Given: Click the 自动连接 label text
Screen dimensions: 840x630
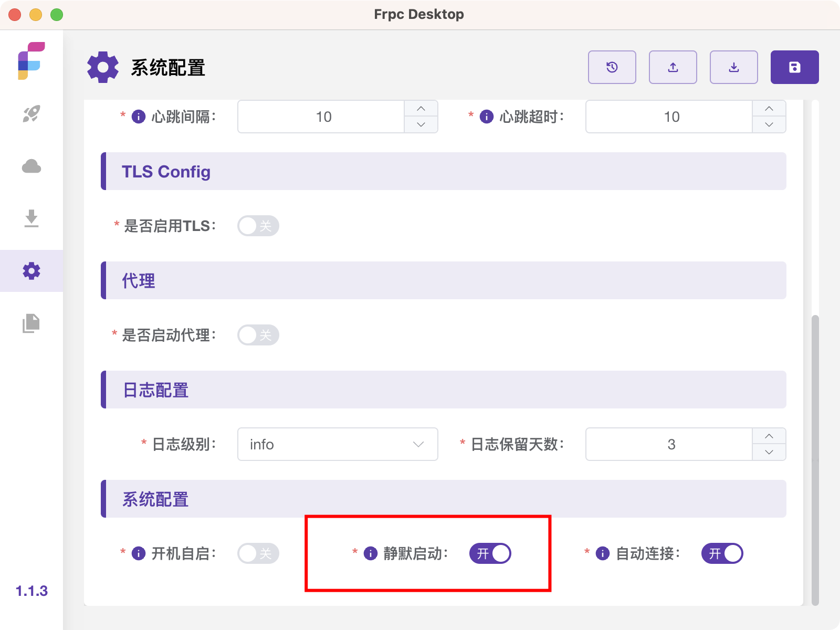Looking at the screenshot, I should pos(647,553).
